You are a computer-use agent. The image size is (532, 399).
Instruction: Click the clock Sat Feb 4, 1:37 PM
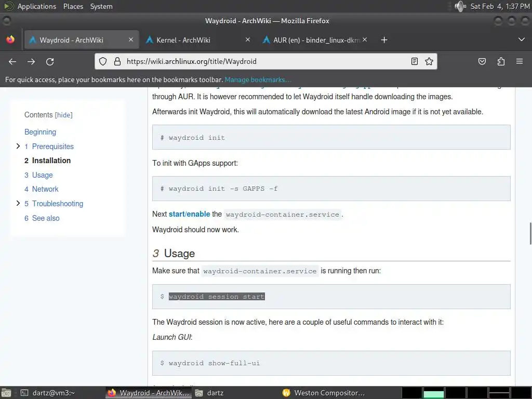point(500,6)
